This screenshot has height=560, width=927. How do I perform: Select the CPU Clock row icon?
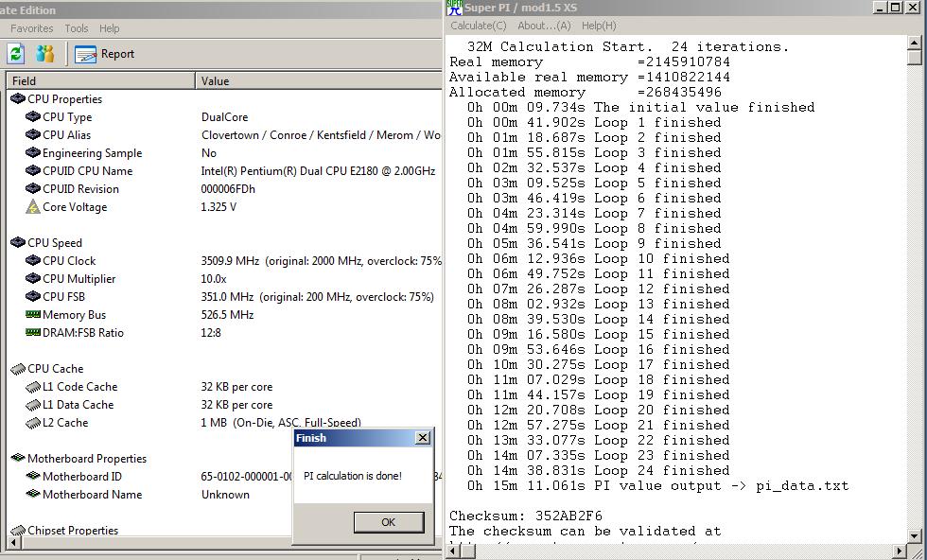(x=33, y=261)
